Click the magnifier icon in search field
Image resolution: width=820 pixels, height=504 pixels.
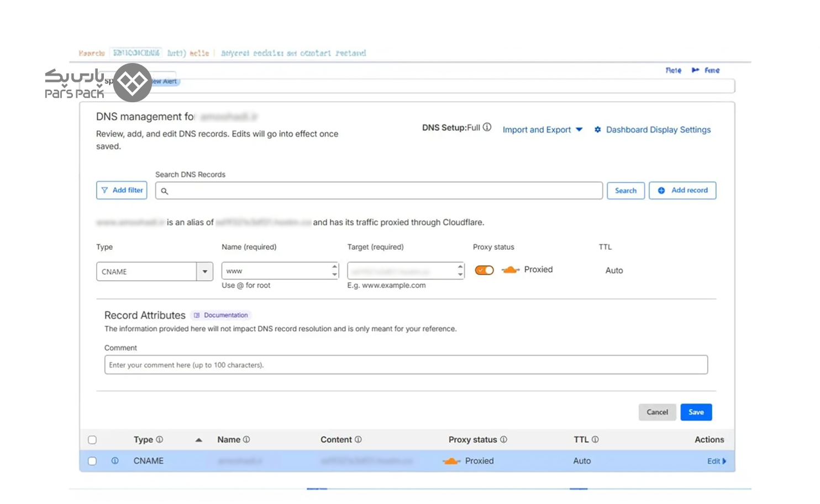(164, 191)
